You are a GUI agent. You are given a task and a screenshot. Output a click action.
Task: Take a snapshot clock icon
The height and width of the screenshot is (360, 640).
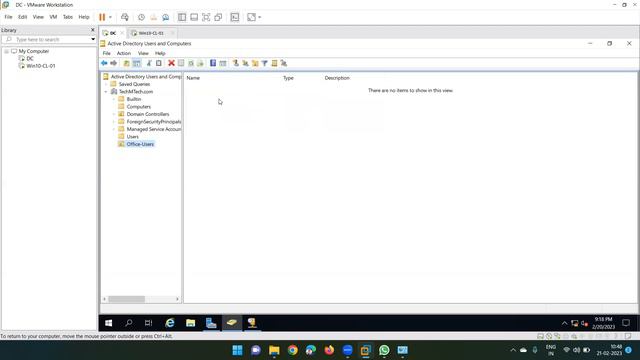(x=141, y=17)
